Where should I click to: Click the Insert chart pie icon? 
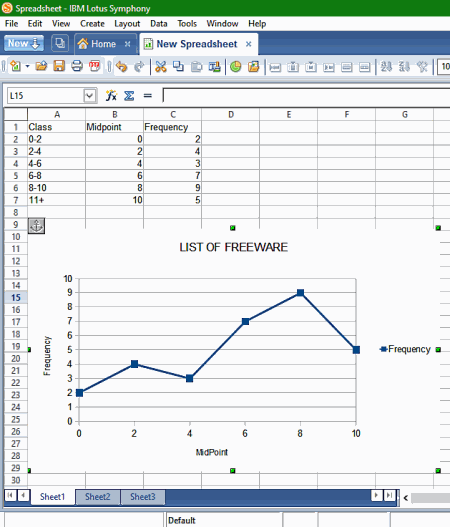(x=236, y=67)
